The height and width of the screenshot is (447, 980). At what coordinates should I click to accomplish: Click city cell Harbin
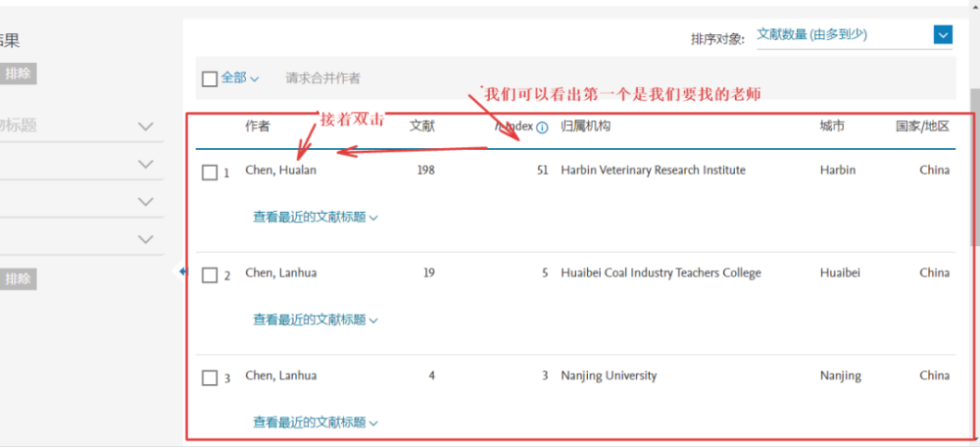[838, 170]
